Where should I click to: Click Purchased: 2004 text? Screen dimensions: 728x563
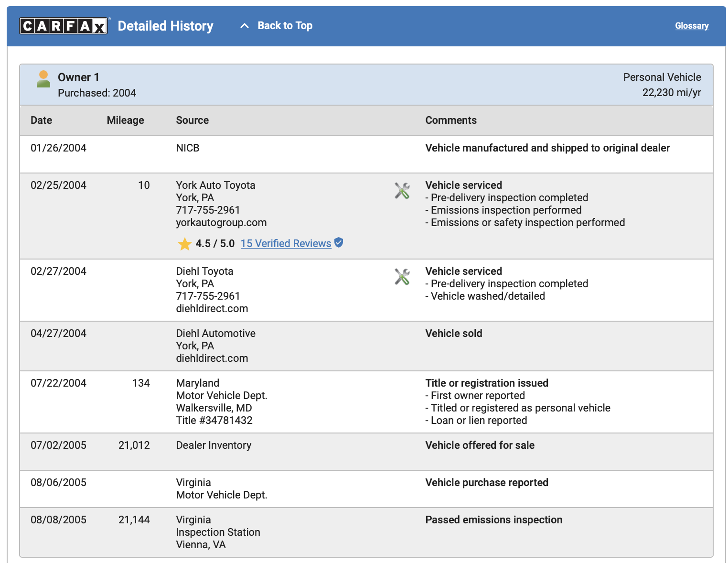[x=97, y=93]
